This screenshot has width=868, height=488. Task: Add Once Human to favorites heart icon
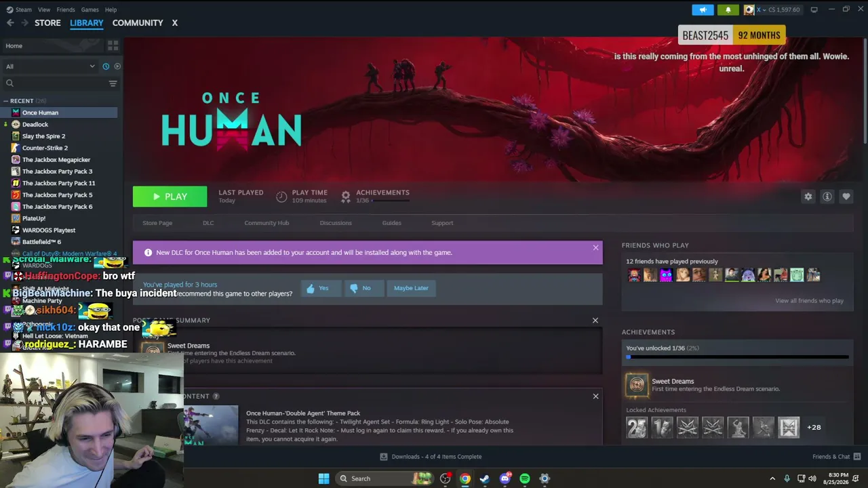[x=846, y=197]
